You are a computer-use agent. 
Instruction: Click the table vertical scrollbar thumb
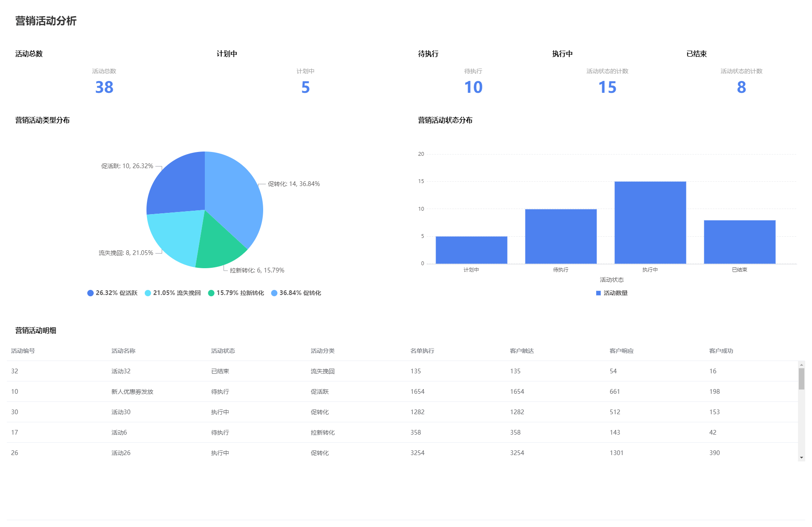(801, 379)
